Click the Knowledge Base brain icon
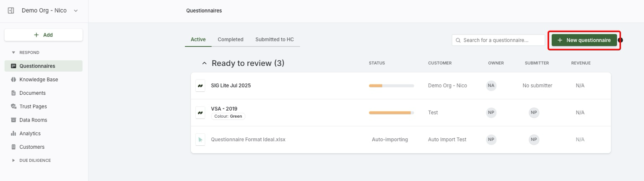This screenshot has width=644, height=181. [13, 80]
